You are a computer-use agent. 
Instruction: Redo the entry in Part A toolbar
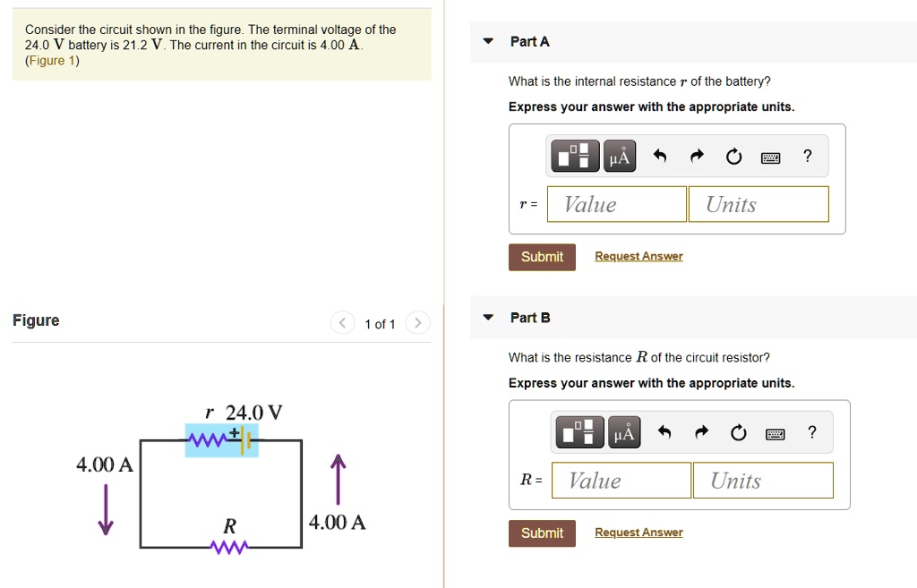click(697, 155)
